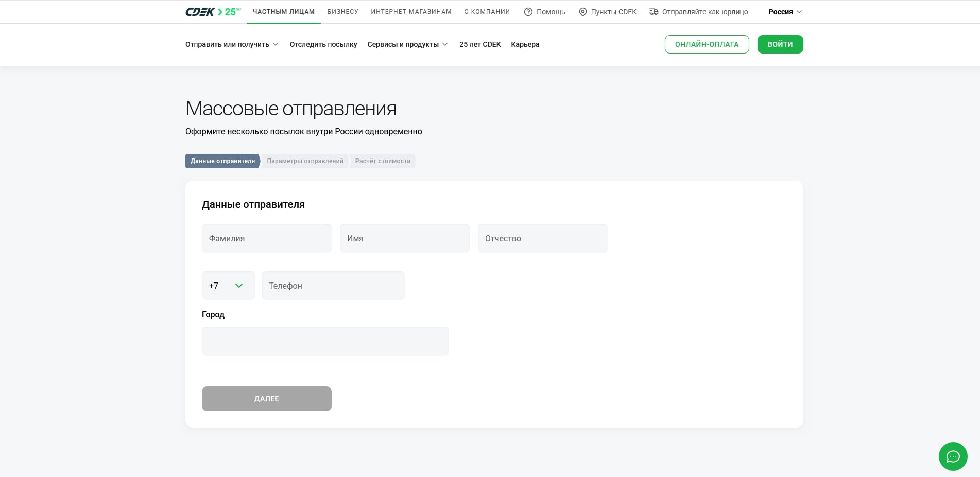Open the Отследить посылку link
The image size is (980, 477).
(x=323, y=44)
